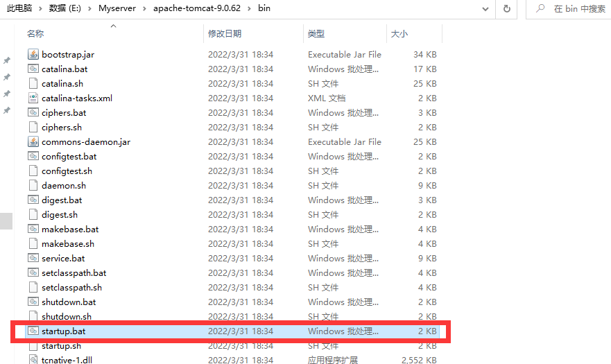Navigate to 此电脑 in breadcrumb
Screen dimensions: 611x364
click(x=19, y=8)
